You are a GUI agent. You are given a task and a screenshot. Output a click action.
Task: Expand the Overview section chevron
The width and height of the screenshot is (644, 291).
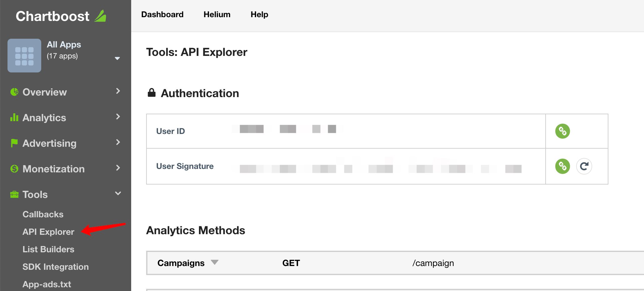pos(118,91)
